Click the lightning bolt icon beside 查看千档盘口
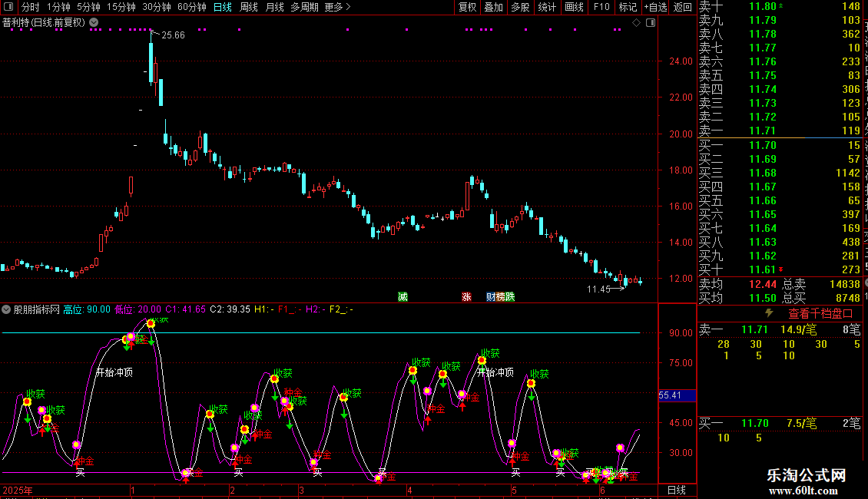This screenshot has width=868, height=499. [x=769, y=313]
